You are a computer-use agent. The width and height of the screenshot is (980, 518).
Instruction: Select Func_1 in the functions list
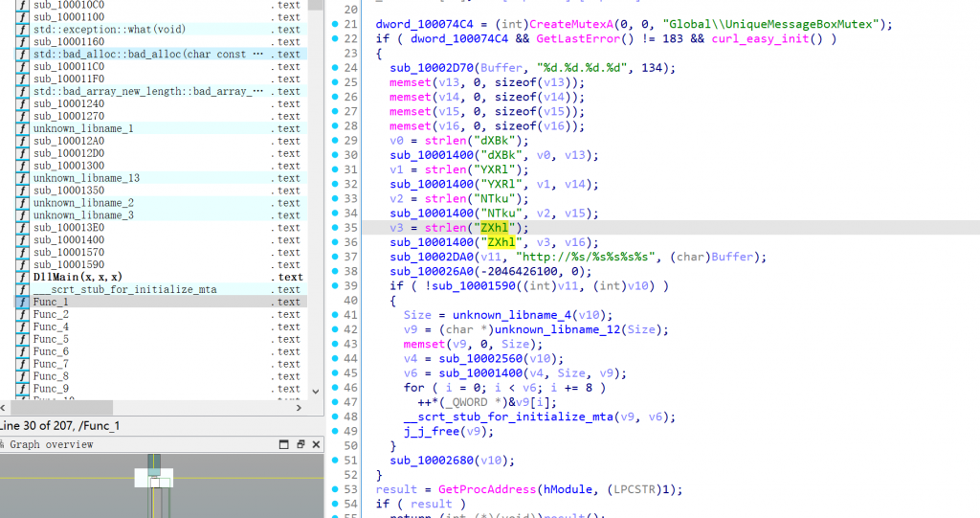click(161, 302)
